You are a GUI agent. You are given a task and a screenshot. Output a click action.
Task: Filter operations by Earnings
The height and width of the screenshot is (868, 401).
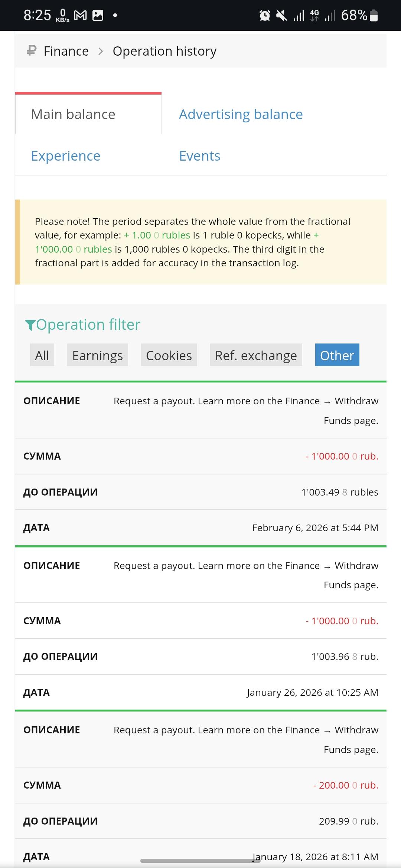click(97, 355)
